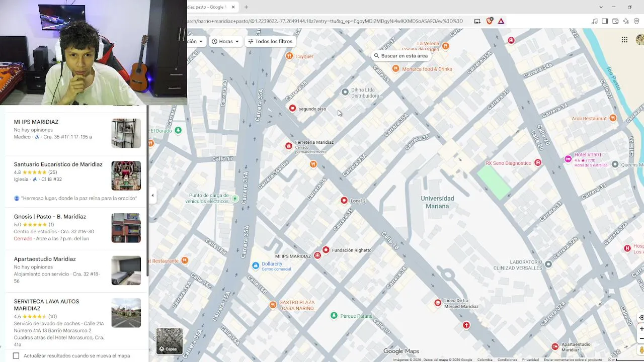Open SERVITECA LAVA AUTOS photo thumbnail
Viewport: 644px width, 362px height.
click(x=126, y=313)
